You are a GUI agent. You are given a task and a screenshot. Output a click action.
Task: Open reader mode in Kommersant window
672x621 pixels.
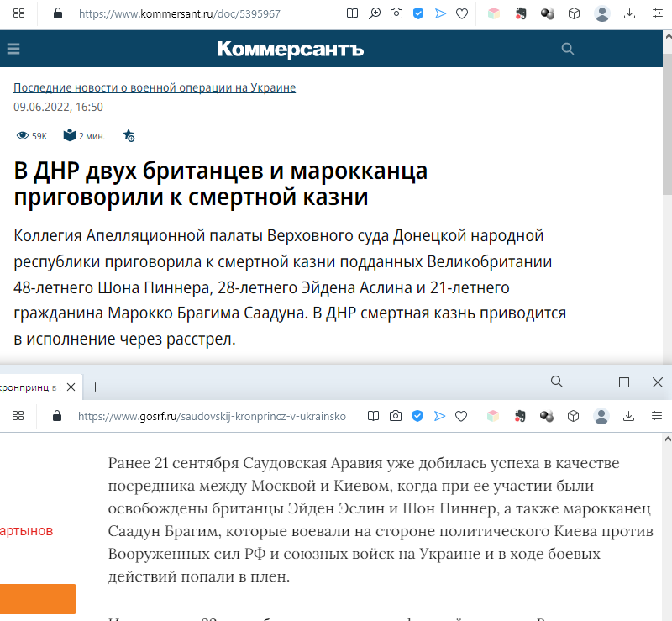(x=352, y=13)
